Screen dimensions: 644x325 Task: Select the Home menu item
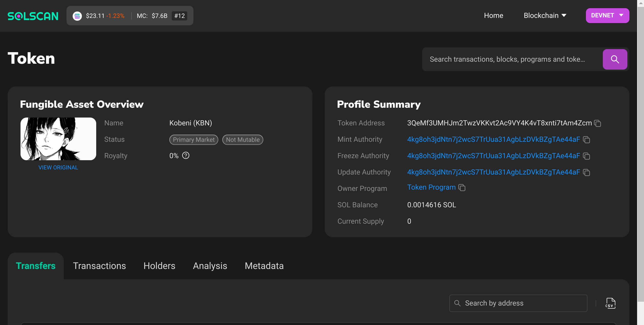(x=493, y=15)
